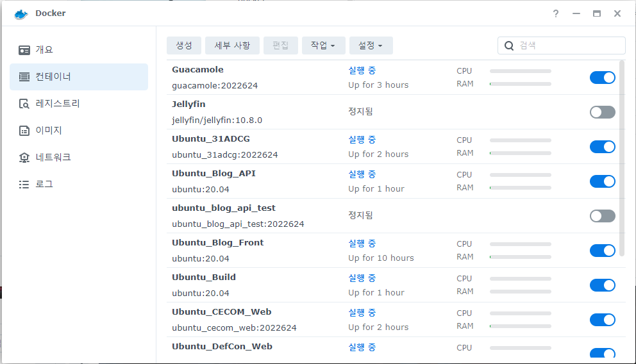Viewport: 636px width, 364px height.
Task: Select the Ubuntu_DefCon_Web container name
Action: click(x=222, y=347)
